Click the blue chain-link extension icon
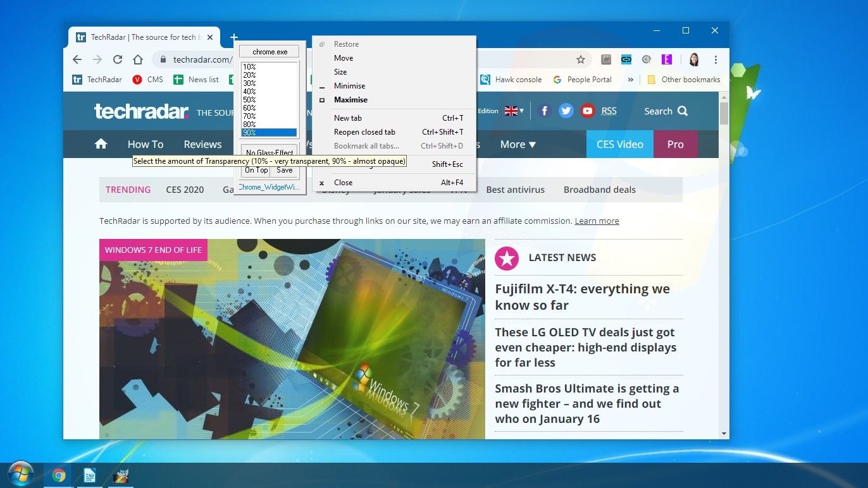 click(x=626, y=59)
